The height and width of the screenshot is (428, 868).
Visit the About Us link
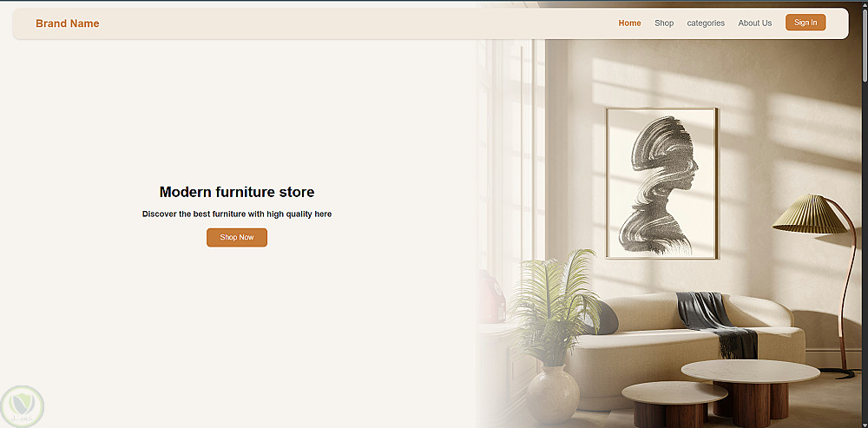tap(754, 23)
